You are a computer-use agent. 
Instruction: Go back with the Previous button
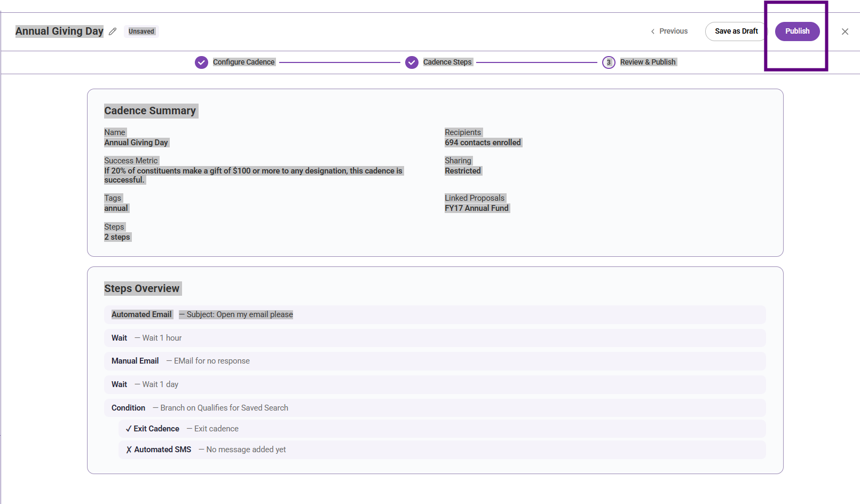(x=669, y=31)
